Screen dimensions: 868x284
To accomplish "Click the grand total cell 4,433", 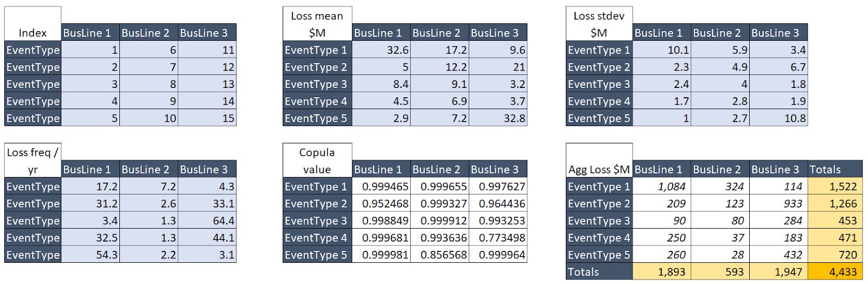I will point(835,272).
